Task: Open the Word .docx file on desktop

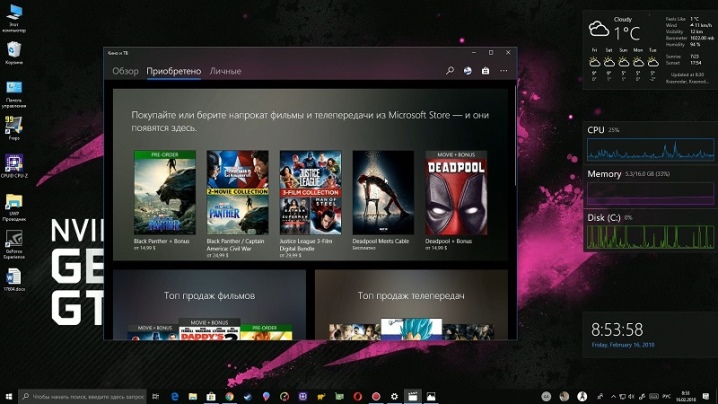Action: coord(14,280)
